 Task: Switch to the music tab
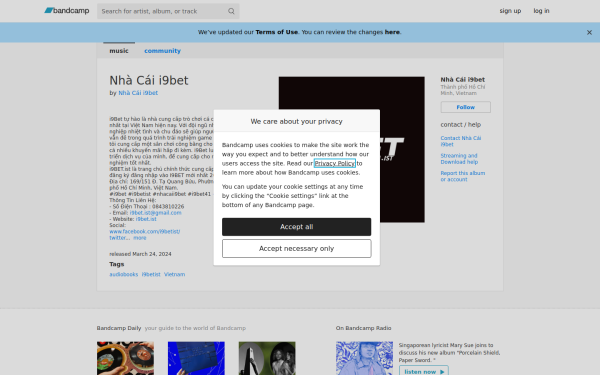point(119,51)
